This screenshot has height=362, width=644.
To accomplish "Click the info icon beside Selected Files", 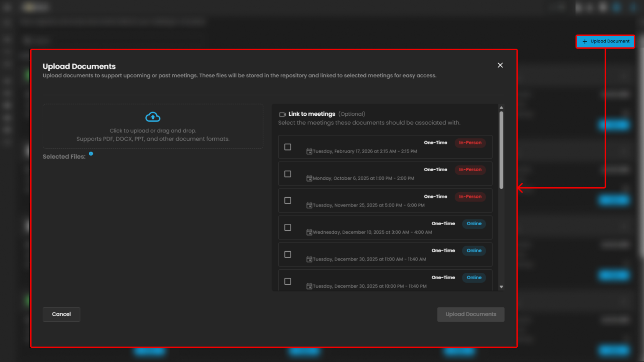I will point(91,154).
